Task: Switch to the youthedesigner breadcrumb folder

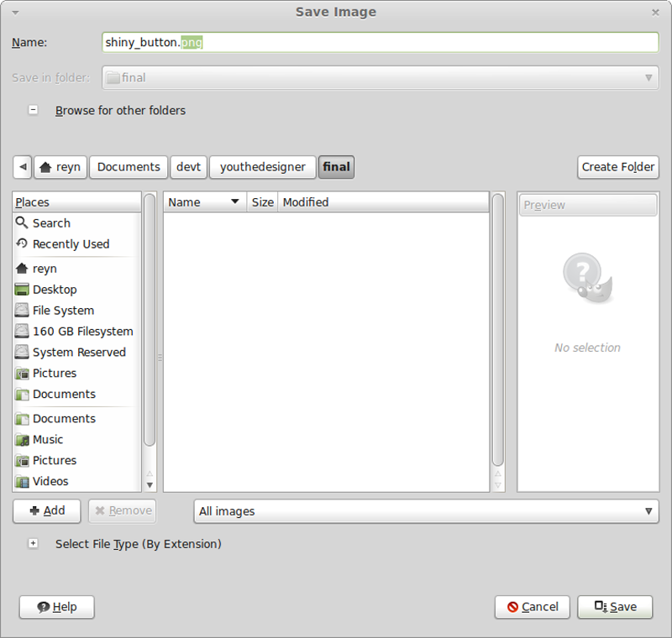Action: (x=261, y=167)
